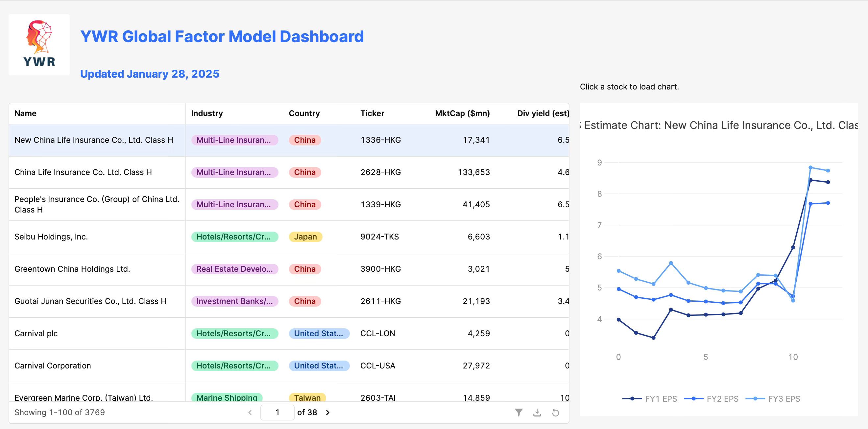The height and width of the screenshot is (429, 868).
Task: Click the page number input field
Action: (277, 412)
